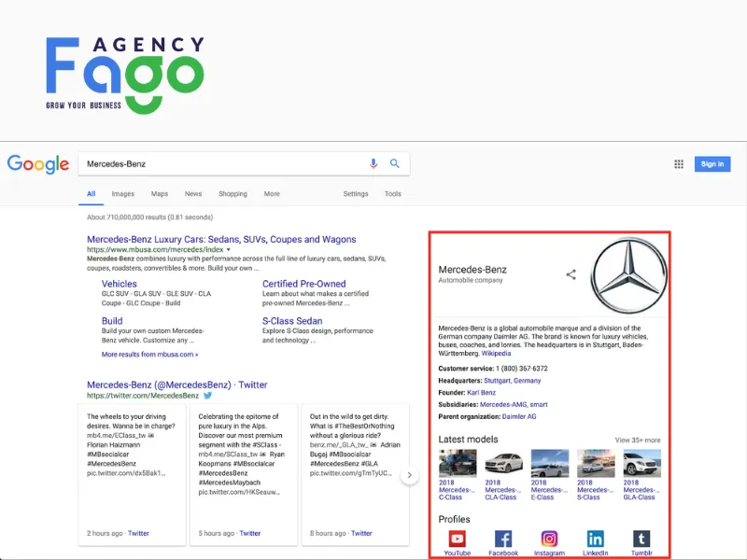The width and height of the screenshot is (747, 560).
Task: Click the Fago Agency logo
Action: click(x=125, y=75)
